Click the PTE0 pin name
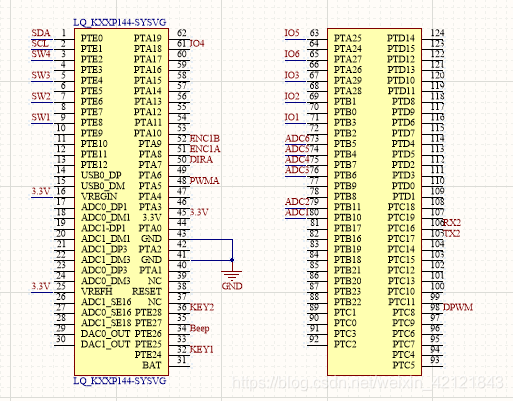This screenshot has height=401, width=513. pos(92,38)
